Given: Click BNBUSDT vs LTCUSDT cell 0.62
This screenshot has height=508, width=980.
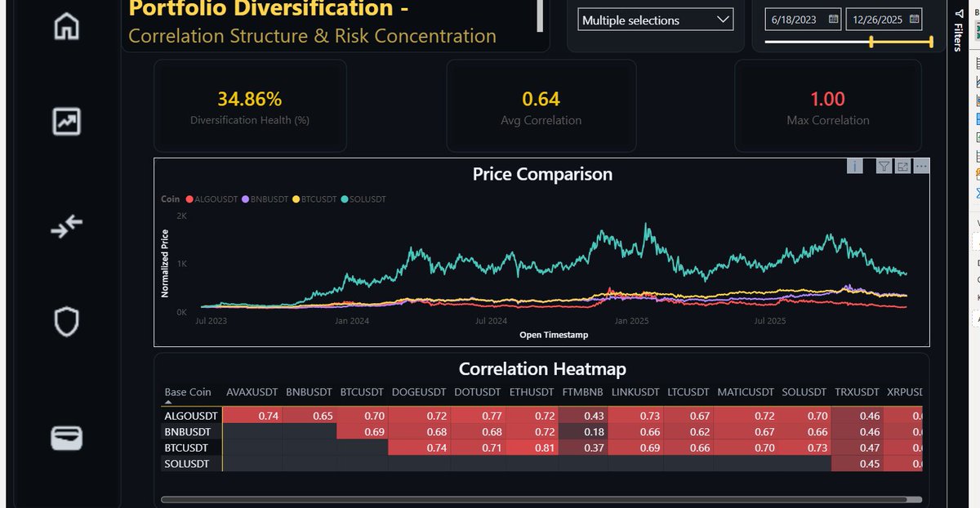Looking at the screenshot, I should click(x=689, y=432).
